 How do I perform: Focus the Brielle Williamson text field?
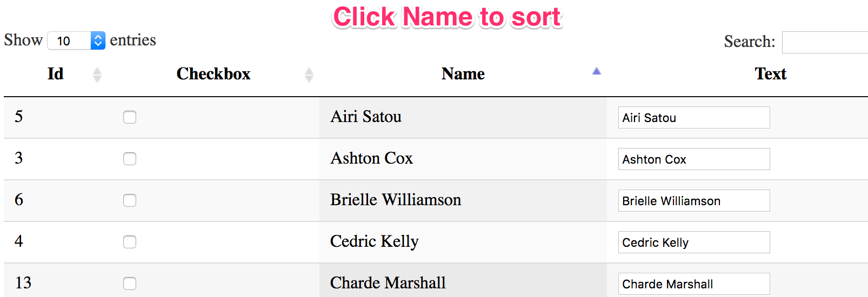tap(693, 201)
